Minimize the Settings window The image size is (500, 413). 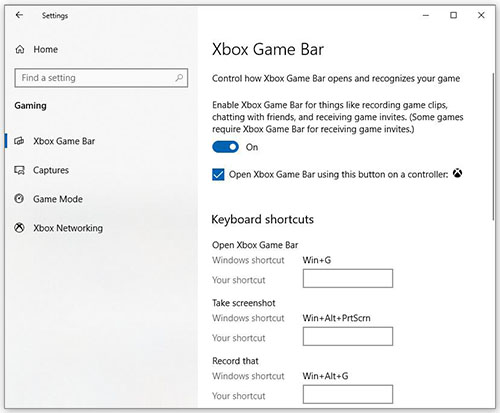[426, 15]
